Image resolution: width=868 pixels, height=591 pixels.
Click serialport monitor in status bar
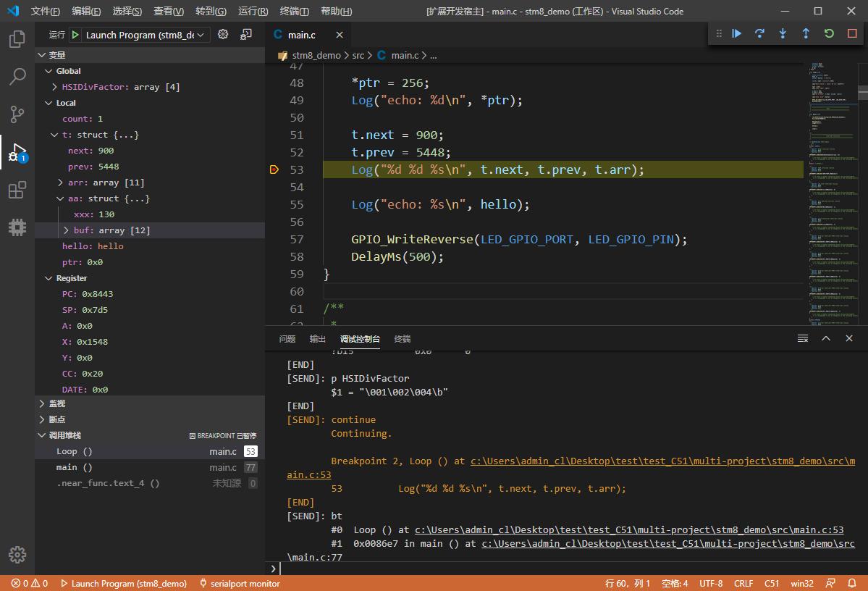point(240,583)
